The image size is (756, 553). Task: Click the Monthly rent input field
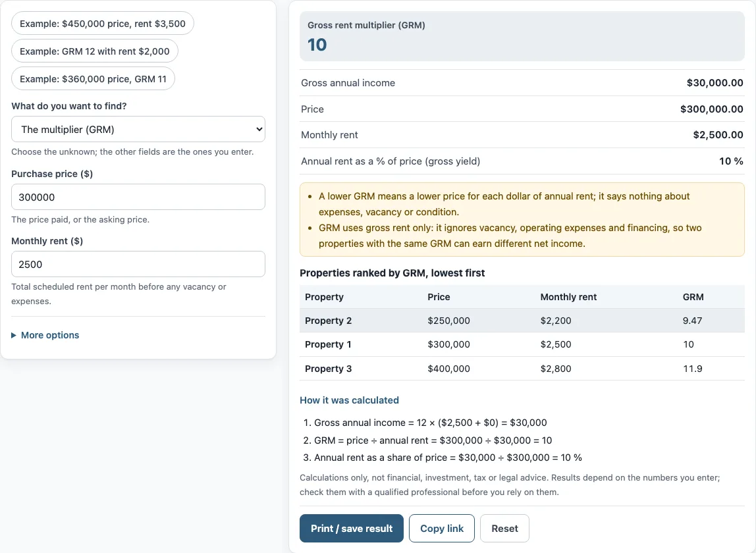coord(138,264)
